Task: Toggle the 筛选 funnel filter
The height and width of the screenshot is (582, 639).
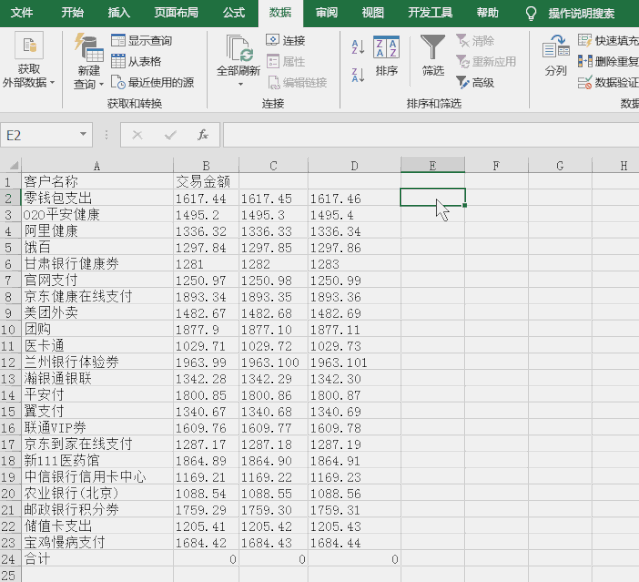Action: point(433,56)
